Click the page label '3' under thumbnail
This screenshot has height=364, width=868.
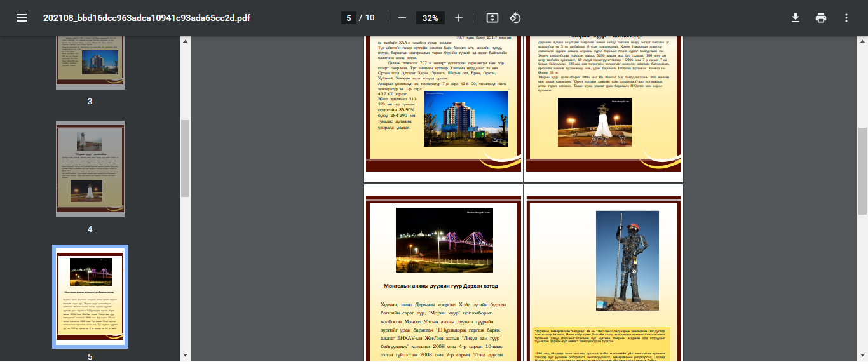point(90,102)
